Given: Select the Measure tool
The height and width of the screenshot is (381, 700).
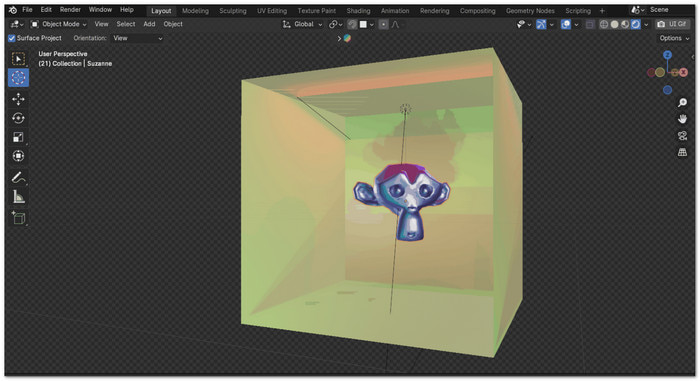Looking at the screenshot, I should coord(18,197).
